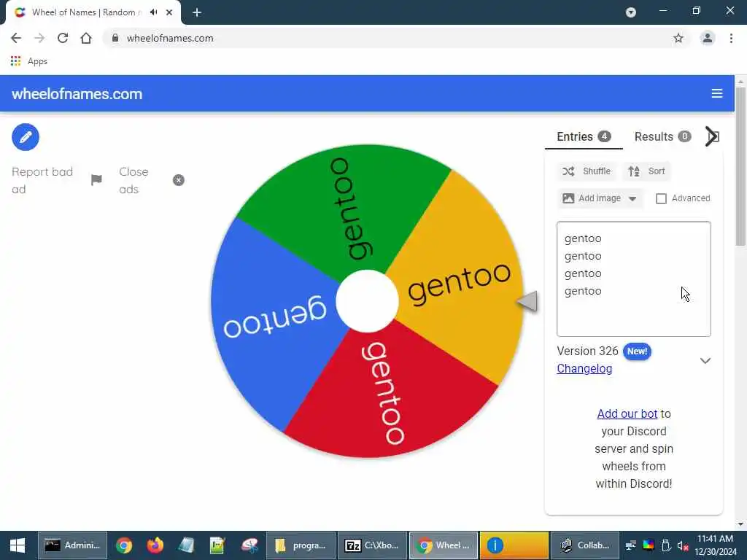The image size is (747, 560).
Task: Click the tab search dropdown circle
Action: 631,12
